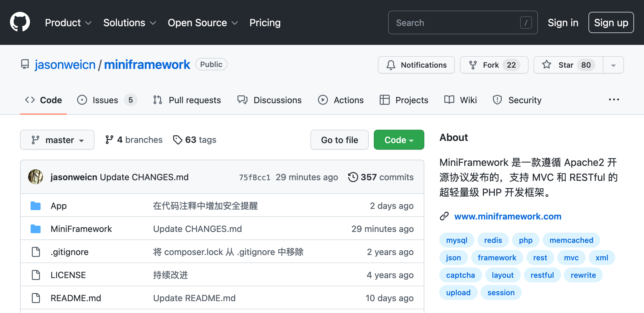644x313 pixels.
Task: Click the README.md file icon
Action: pos(36,298)
